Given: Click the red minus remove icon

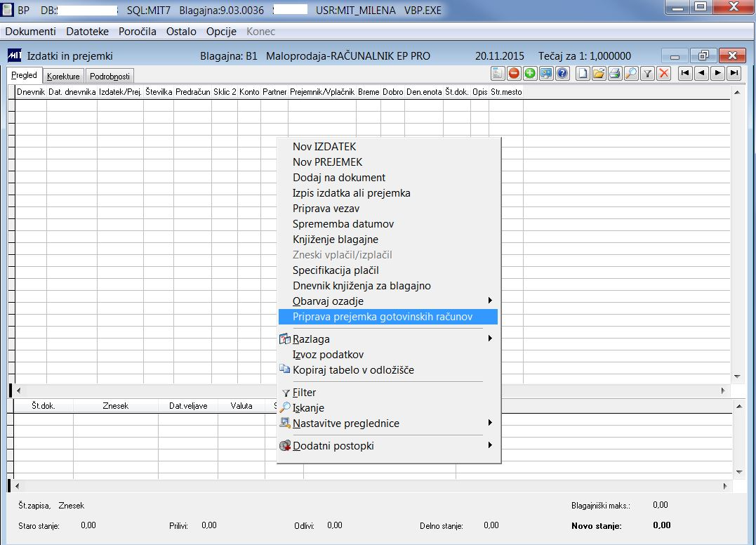Looking at the screenshot, I should point(514,73).
